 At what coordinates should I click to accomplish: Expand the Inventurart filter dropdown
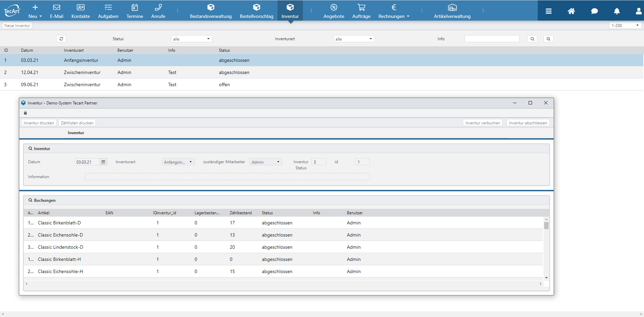[x=354, y=39]
